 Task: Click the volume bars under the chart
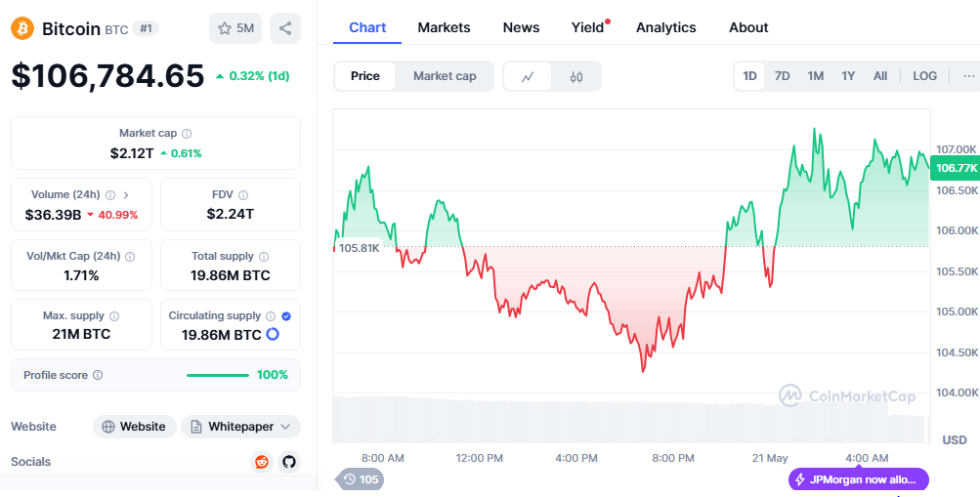pyautogui.click(x=631, y=420)
